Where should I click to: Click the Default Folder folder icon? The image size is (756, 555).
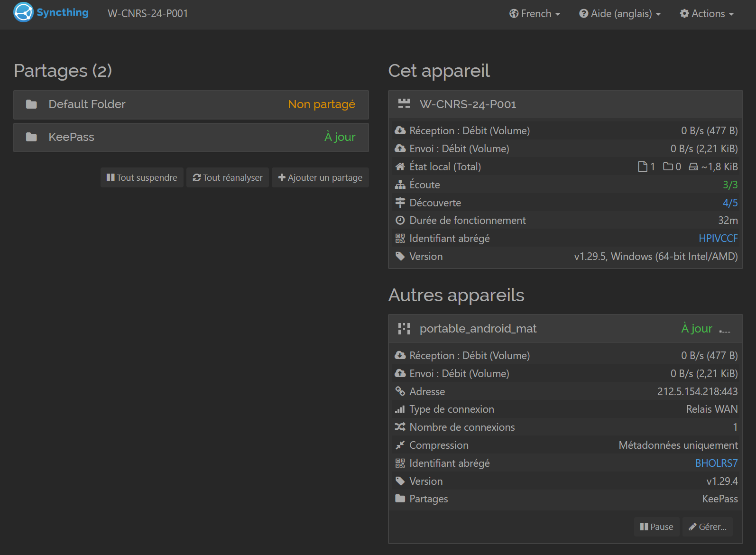coord(31,104)
